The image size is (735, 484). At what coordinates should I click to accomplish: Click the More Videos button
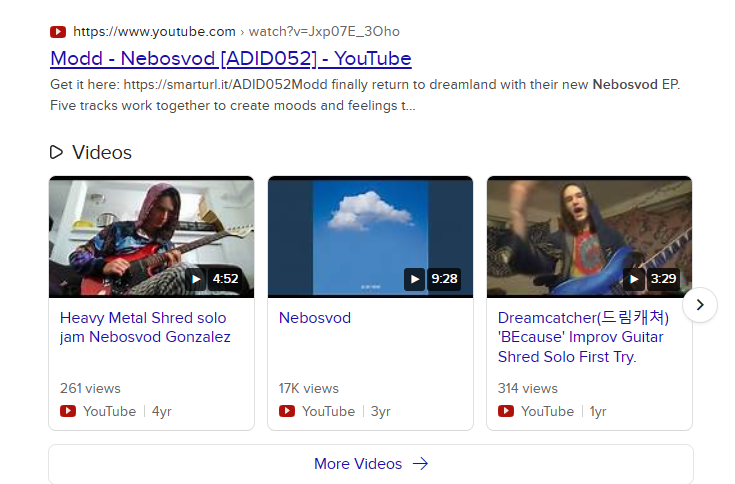point(371,464)
